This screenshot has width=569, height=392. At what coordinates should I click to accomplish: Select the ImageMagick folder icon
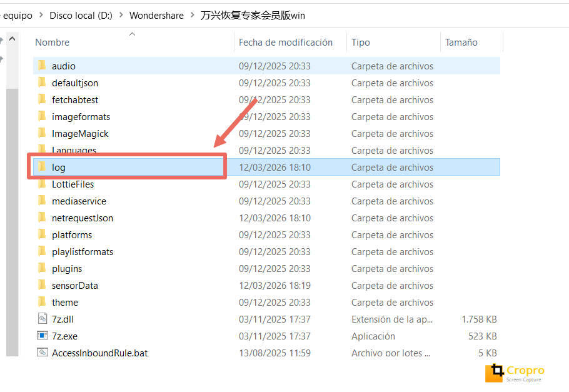point(42,133)
